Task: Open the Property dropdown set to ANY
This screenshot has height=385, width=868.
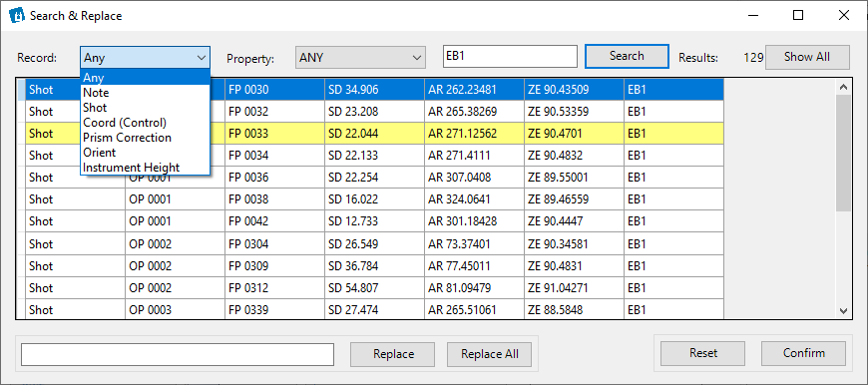Action: click(x=360, y=58)
